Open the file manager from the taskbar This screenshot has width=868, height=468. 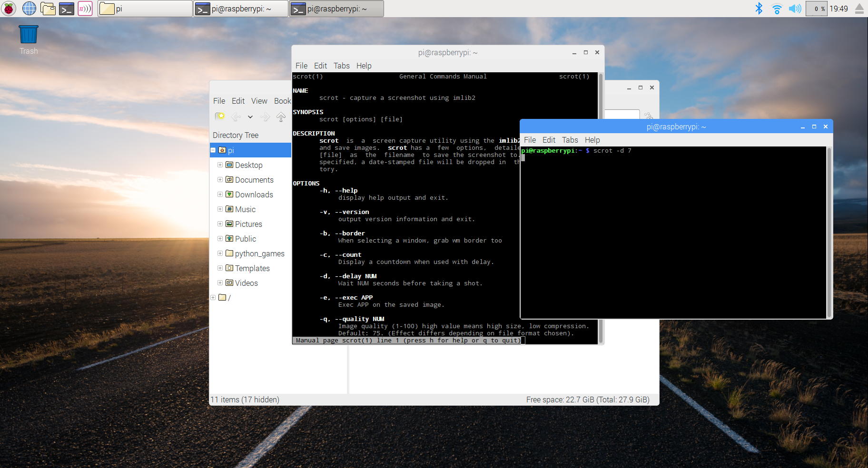coord(48,9)
